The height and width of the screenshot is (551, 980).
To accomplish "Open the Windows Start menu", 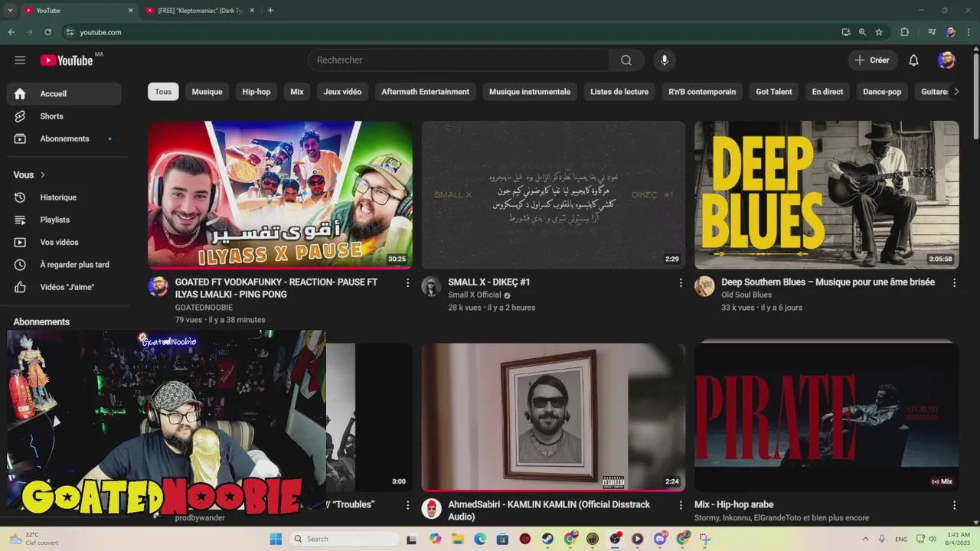I will 276,539.
